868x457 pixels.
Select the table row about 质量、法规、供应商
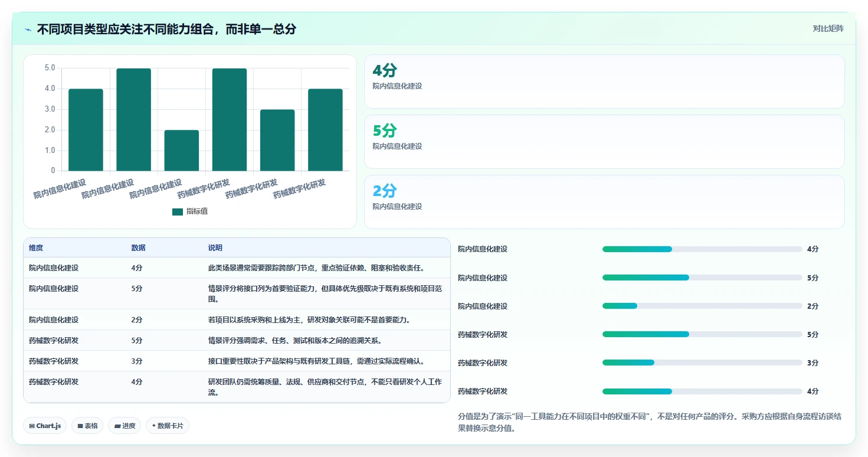(x=237, y=387)
